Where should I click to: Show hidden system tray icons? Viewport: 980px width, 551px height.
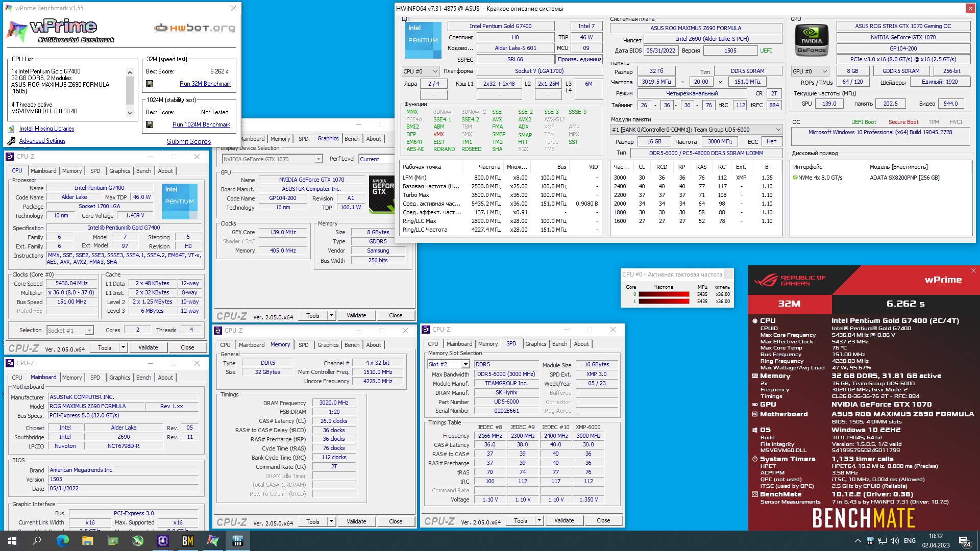click(857, 541)
